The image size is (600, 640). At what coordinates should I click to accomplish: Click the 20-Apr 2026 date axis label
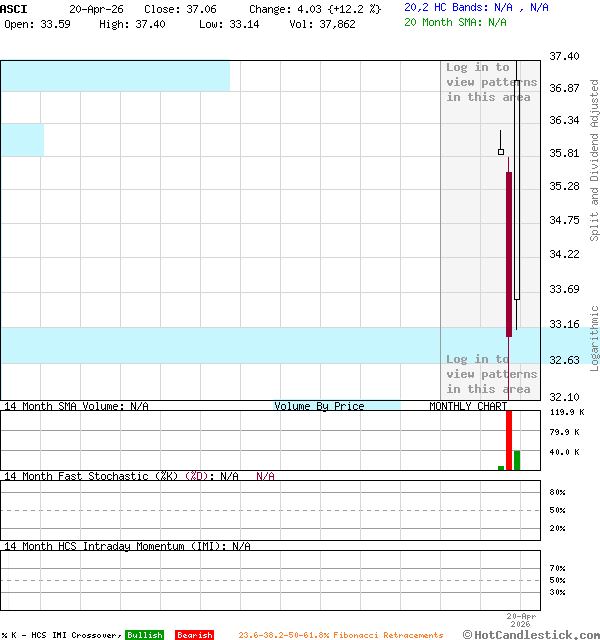521,620
